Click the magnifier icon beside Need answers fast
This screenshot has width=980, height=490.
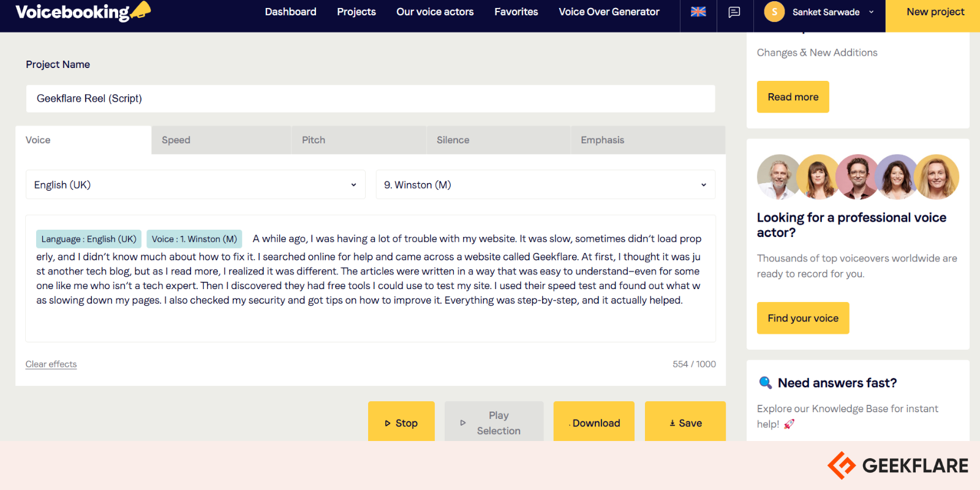(x=765, y=383)
